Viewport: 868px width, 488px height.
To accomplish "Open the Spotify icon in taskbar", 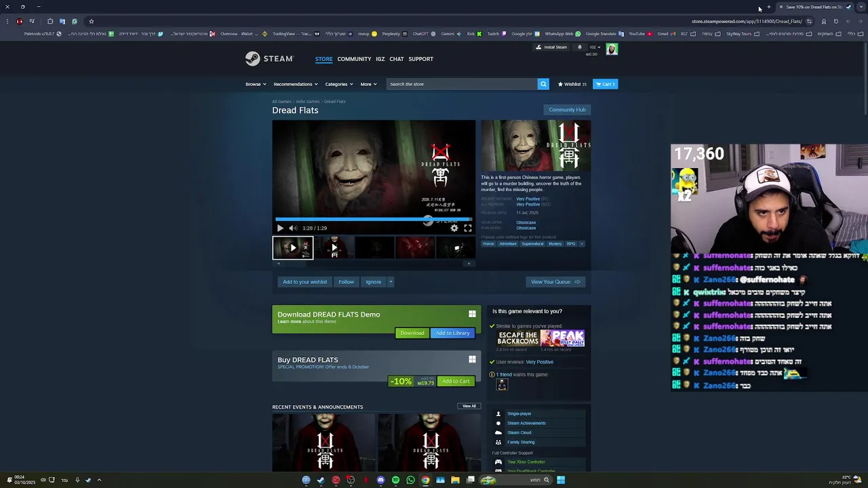I will coord(395,480).
